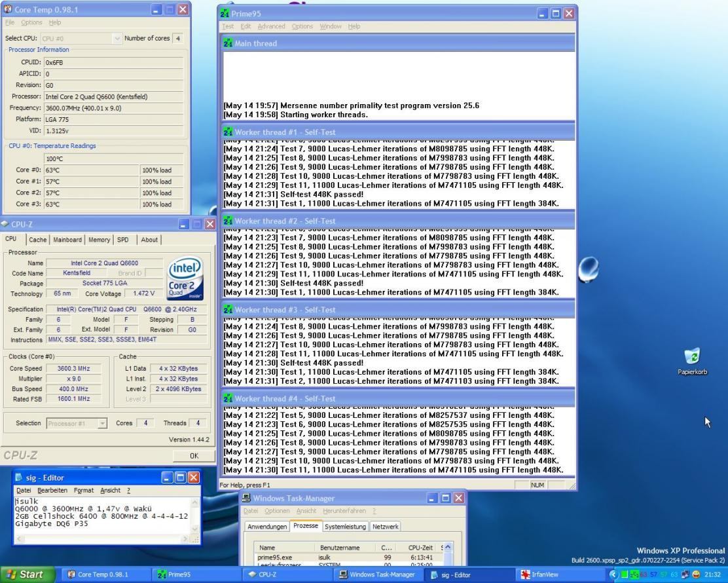Select the prime95.exe process row
This screenshot has width=728, height=583.
pyautogui.click(x=349, y=557)
